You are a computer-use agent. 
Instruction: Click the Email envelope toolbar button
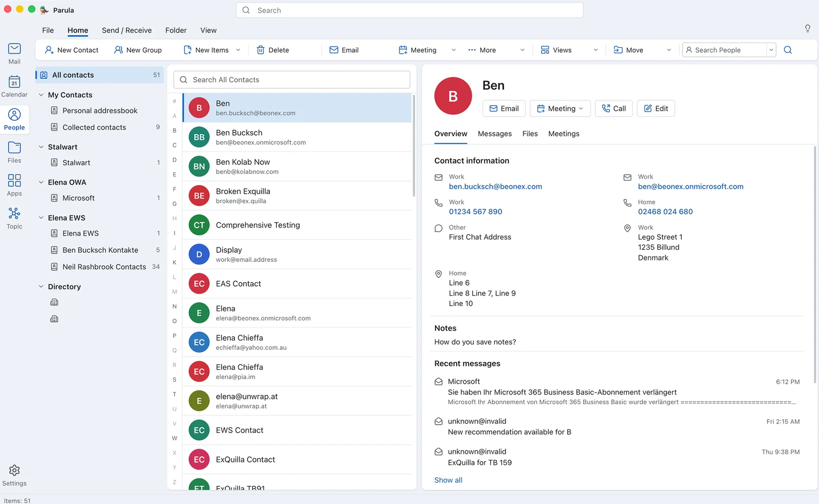point(344,50)
